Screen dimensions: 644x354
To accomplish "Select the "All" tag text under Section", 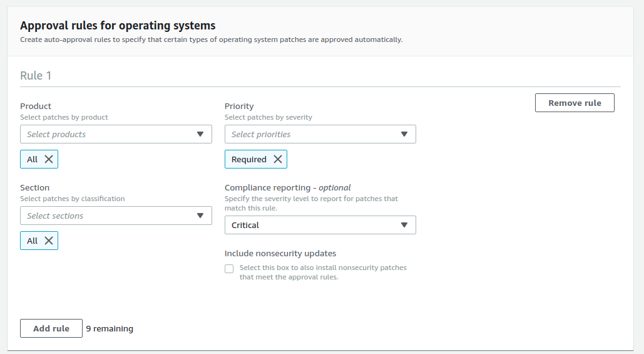I will pyautogui.click(x=33, y=241).
